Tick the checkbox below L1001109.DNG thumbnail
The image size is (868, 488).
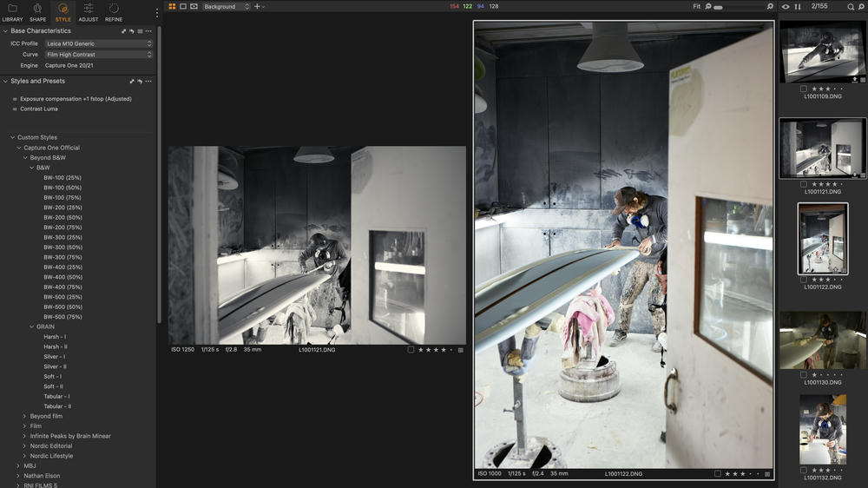point(804,89)
